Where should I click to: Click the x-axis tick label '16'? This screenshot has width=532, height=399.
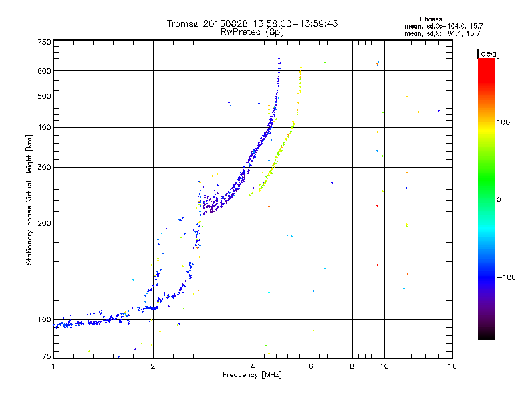point(452,366)
